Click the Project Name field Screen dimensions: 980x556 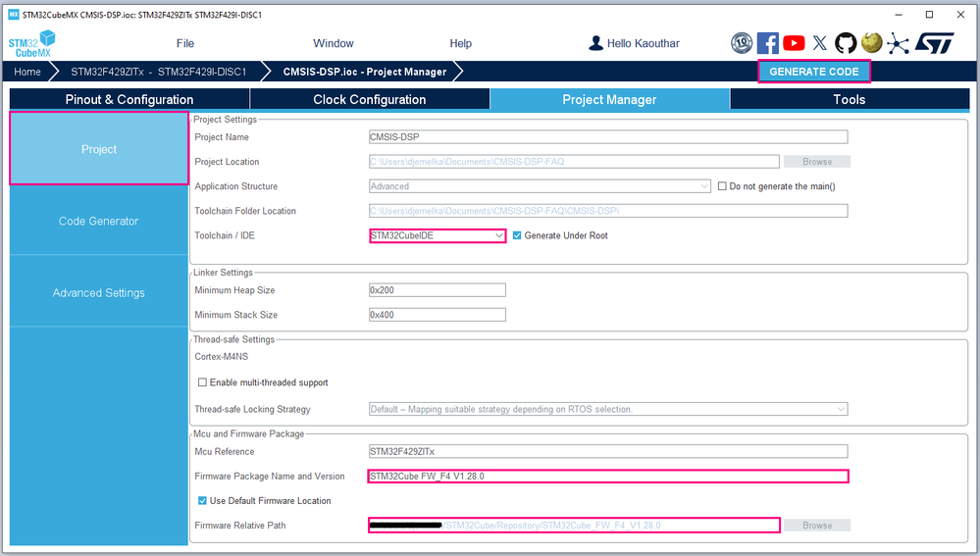(x=608, y=137)
